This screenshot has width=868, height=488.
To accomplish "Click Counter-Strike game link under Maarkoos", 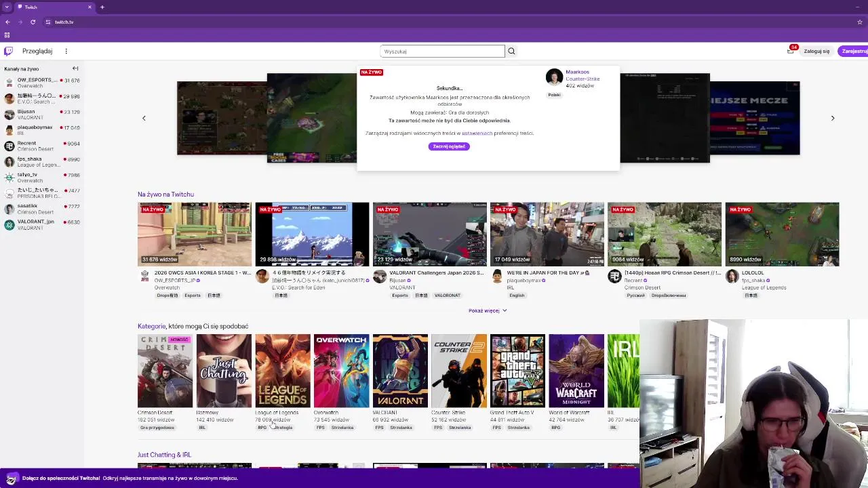I will [x=583, y=79].
